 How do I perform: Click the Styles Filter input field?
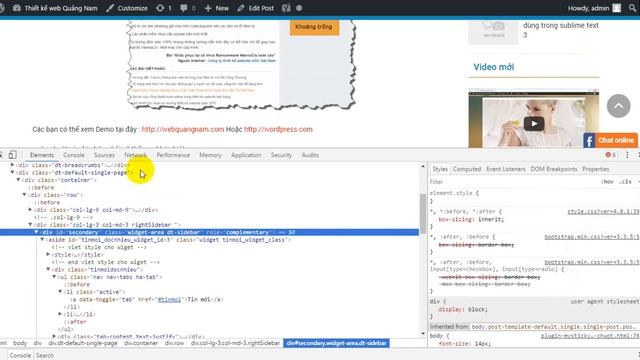click(512, 182)
